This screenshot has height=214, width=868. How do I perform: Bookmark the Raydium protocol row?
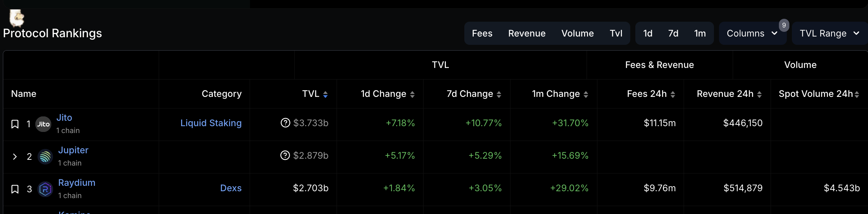click(15, 189)
